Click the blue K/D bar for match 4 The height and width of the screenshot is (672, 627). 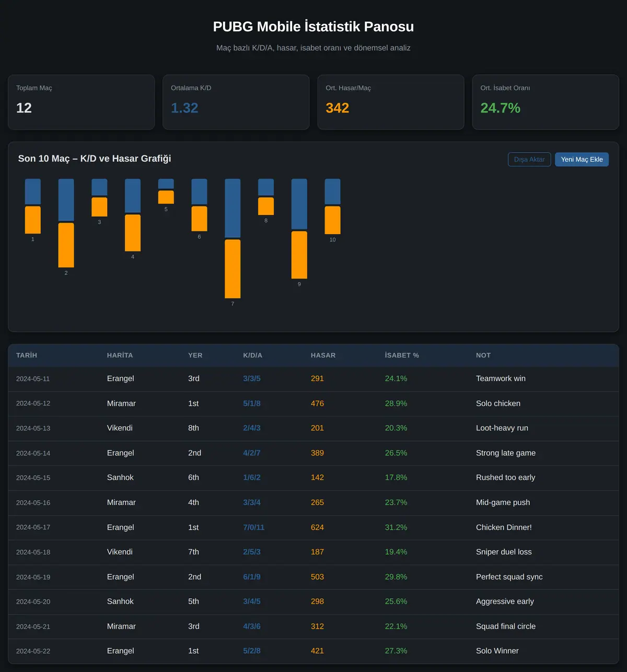point(133,195)
